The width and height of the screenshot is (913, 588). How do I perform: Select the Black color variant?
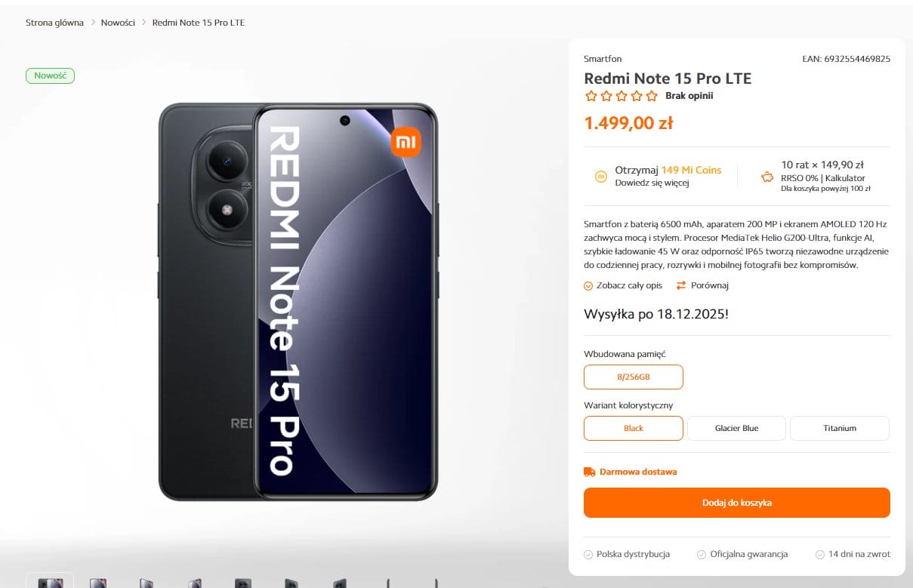point(634,428)
